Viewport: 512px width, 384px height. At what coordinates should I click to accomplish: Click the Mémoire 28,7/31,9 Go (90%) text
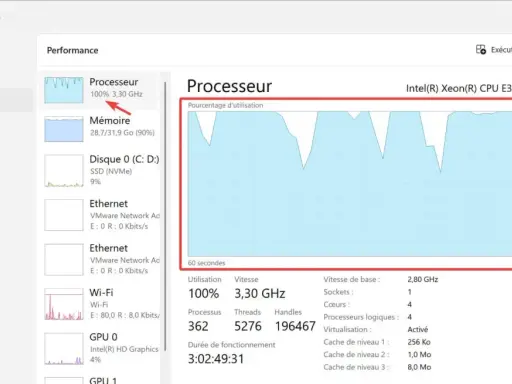click(x=122, y=133)
